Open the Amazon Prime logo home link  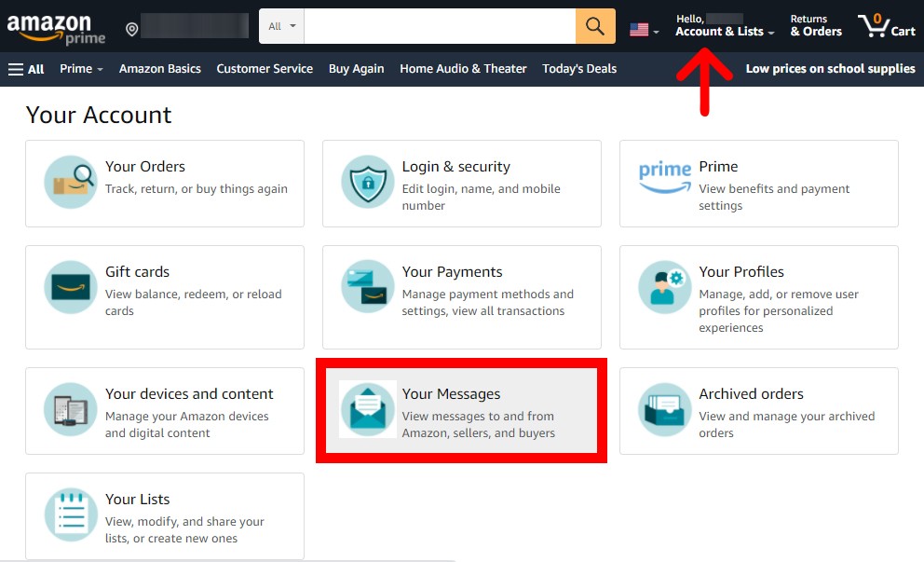pos(56,29)
